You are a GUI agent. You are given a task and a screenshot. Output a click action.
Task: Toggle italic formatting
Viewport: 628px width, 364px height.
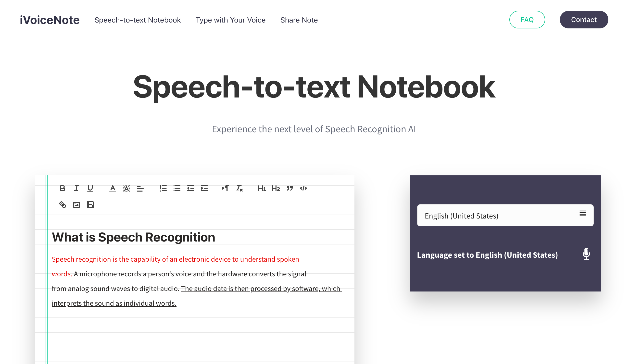tap(76, 188)
